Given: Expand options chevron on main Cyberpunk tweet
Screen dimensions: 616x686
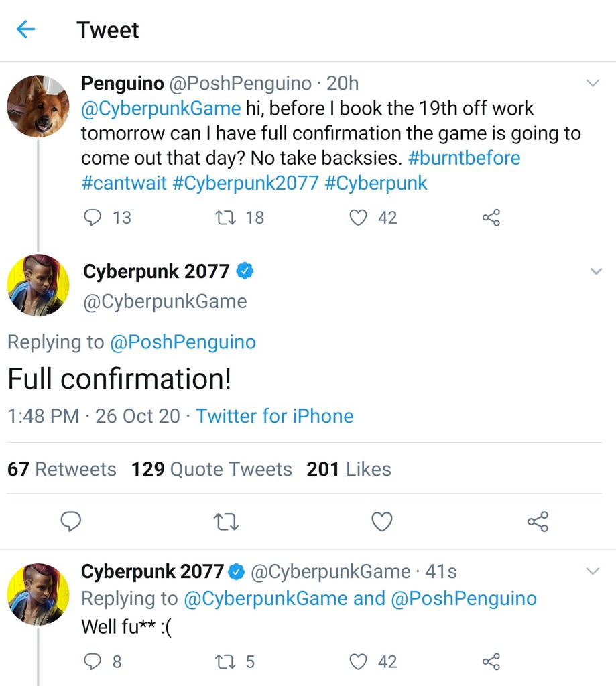Looking at the screenshot, I should 595,271.
